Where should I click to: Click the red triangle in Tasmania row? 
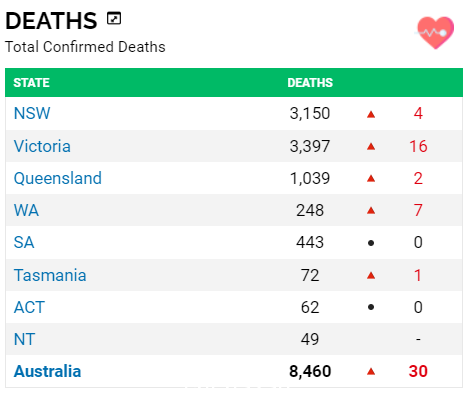tap(371, 275)
